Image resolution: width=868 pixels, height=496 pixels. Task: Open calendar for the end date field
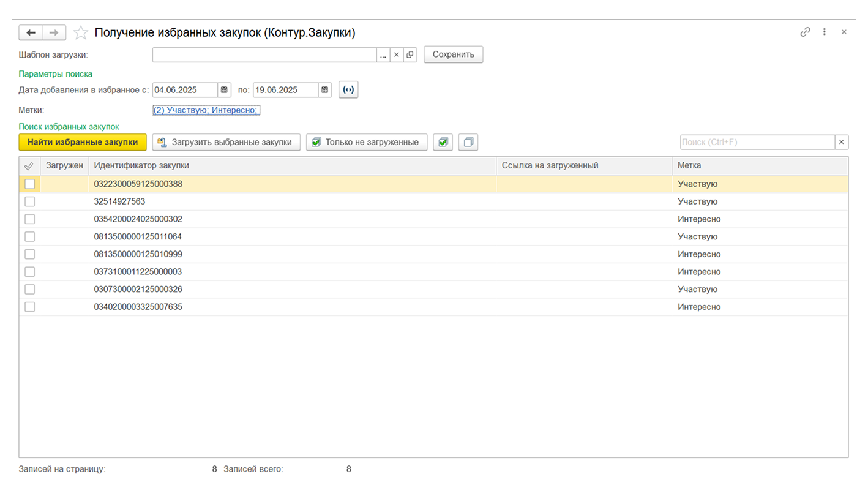coord(325,90)
